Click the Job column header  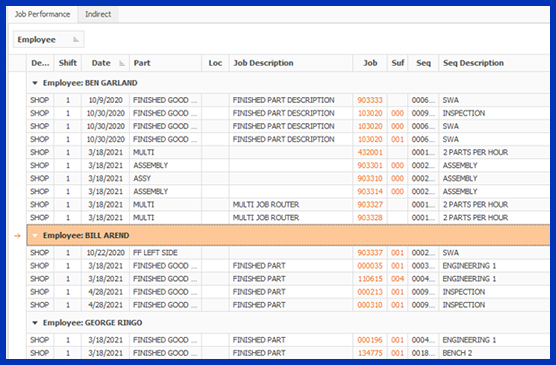370,63
